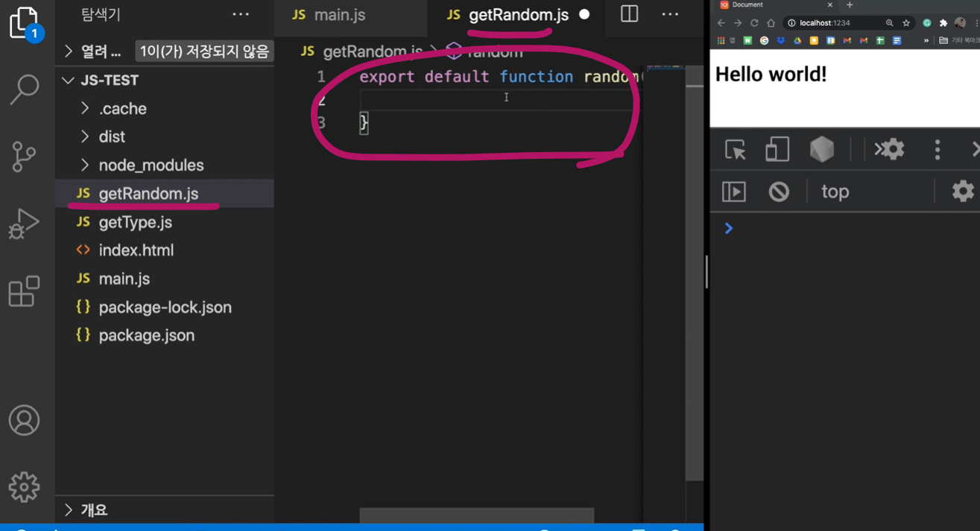Toggle the DevTools console sidebar
980x531 pixels.
point(734,192)
